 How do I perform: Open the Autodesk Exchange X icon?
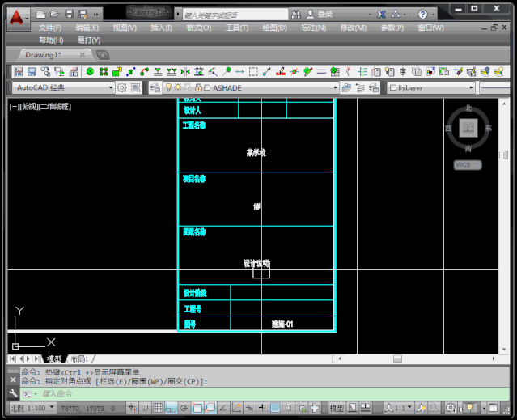pos(381,15)
